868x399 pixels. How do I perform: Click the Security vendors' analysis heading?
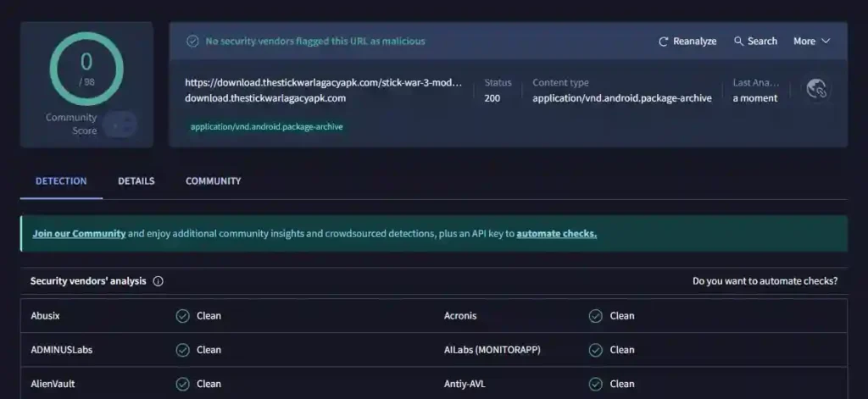(88, 281)
